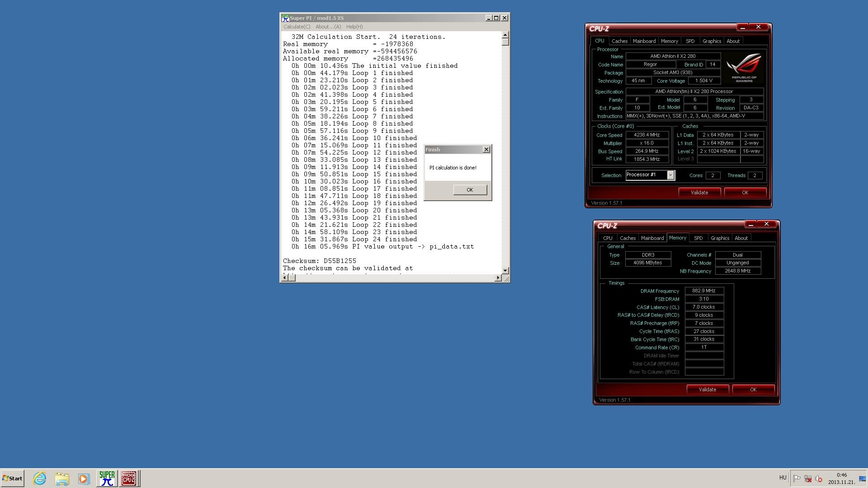Click the network status tray icon
868x488 pixels.
808,479
